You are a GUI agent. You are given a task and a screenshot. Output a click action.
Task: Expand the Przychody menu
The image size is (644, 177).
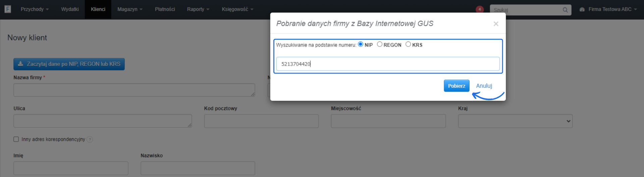[35, 9]
